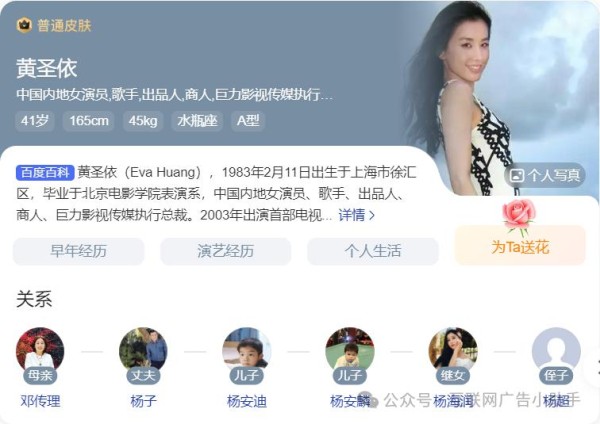Screen dimensions: 600x424
Task: Switch to 个人生活 tab
Action: (373, 251)
